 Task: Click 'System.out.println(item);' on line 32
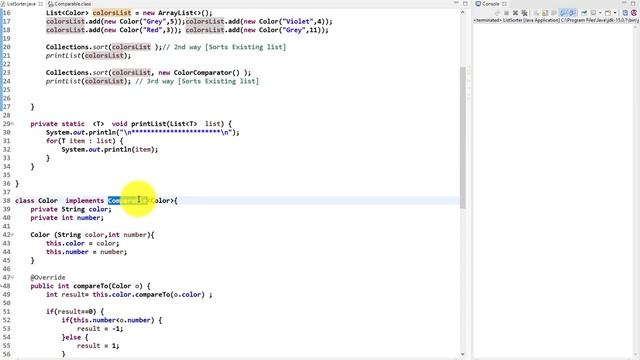(x=109, y=149)
